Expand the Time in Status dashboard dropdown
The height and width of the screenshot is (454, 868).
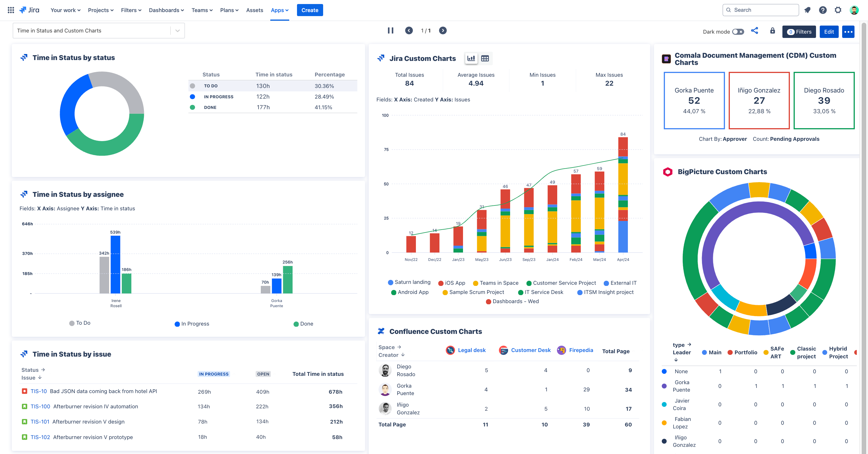[178, 31]
